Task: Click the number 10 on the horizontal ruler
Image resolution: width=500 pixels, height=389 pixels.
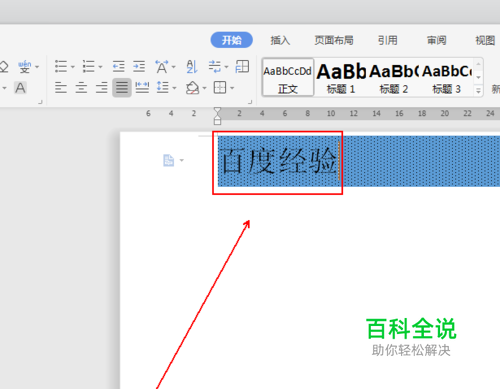Action: pos(331,114)
